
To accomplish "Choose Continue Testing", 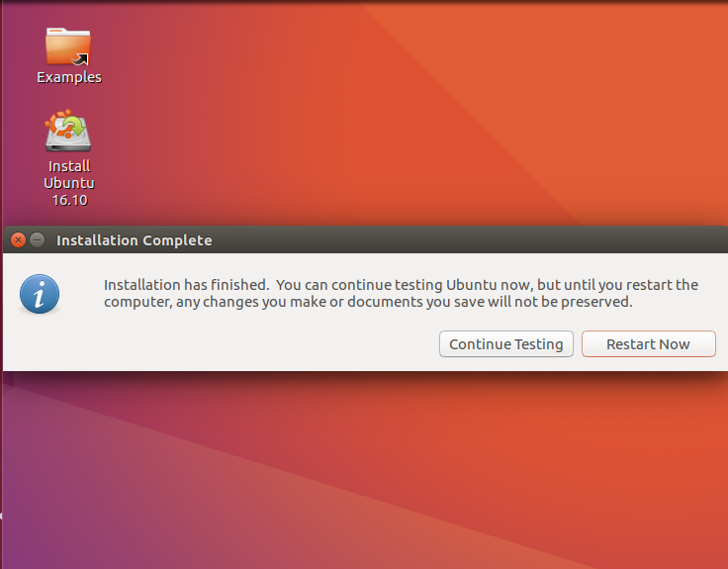I will coord(506,343).
